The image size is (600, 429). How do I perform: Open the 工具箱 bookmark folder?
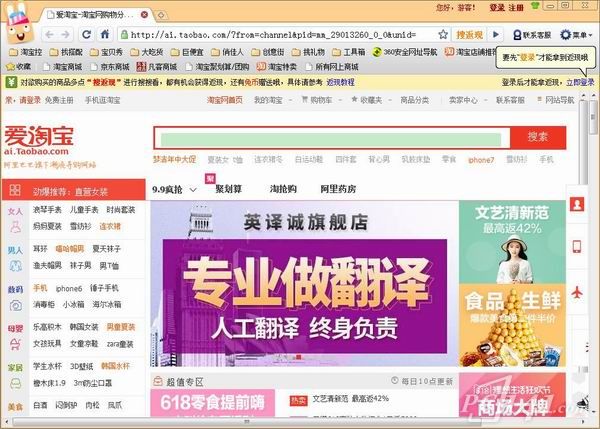coord(349,52)
